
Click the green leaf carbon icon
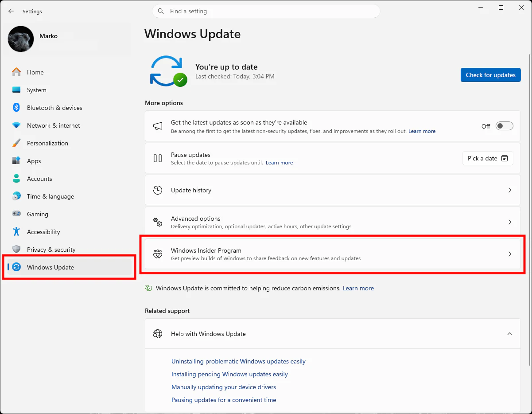point(148,288)
